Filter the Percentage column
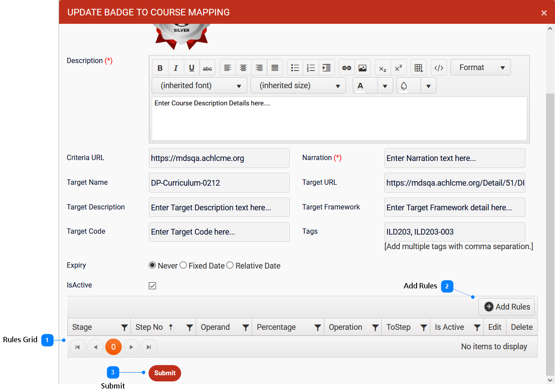Viewport: 555px width, 392px height. pos(317,328)
